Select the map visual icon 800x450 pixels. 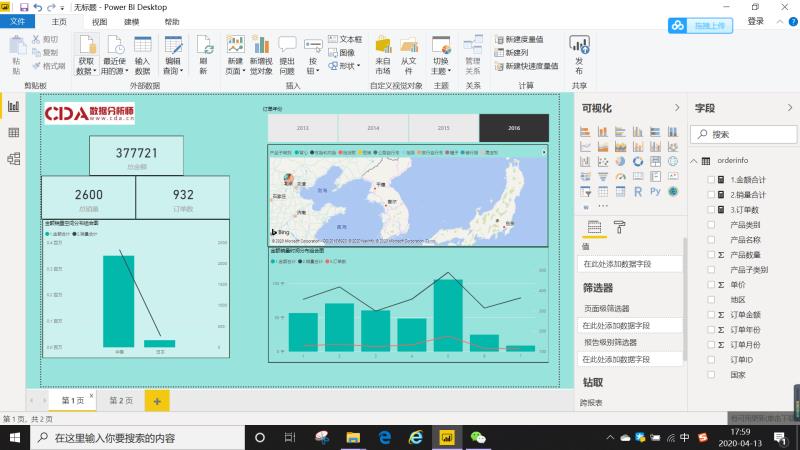coord(673,162)
